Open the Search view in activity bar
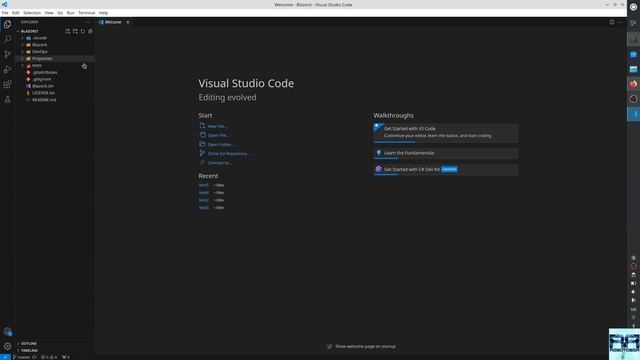 coord(7,39)
